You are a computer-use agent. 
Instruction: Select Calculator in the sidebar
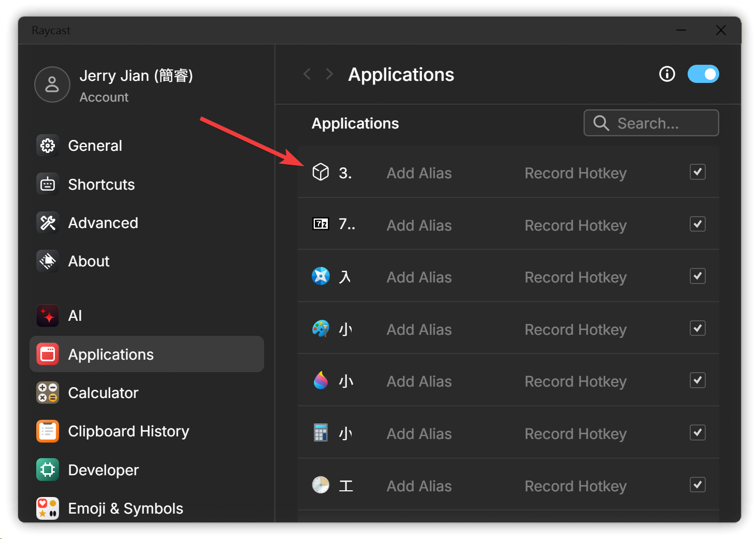click(x=147, y=393)
